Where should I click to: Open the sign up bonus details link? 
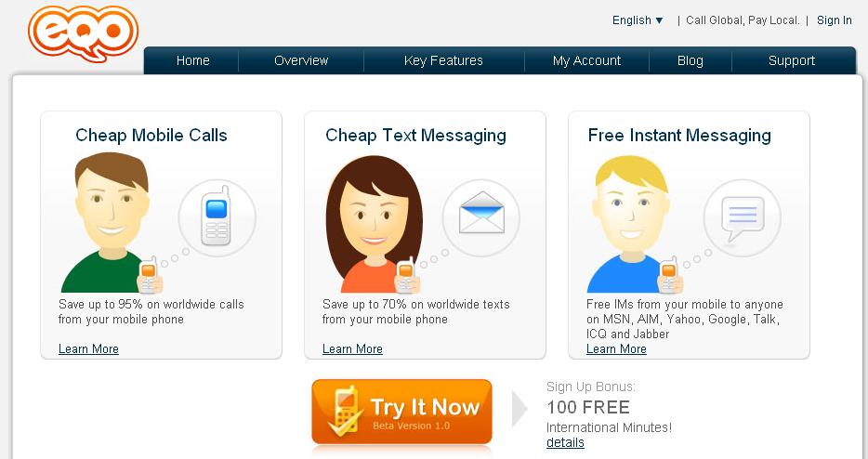[x=565, y=442]
